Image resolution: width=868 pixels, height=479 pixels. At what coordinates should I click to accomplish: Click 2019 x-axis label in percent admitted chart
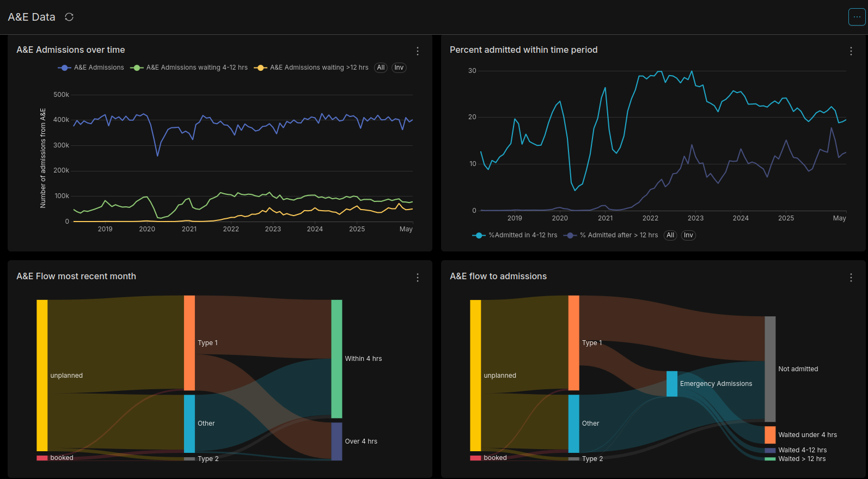pos(515,218)
